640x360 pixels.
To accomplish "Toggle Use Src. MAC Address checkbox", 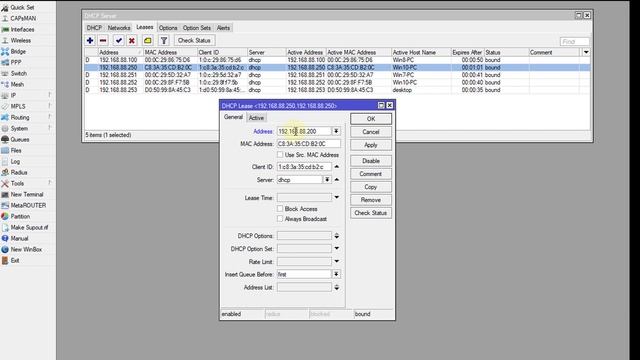I will 280,155.
